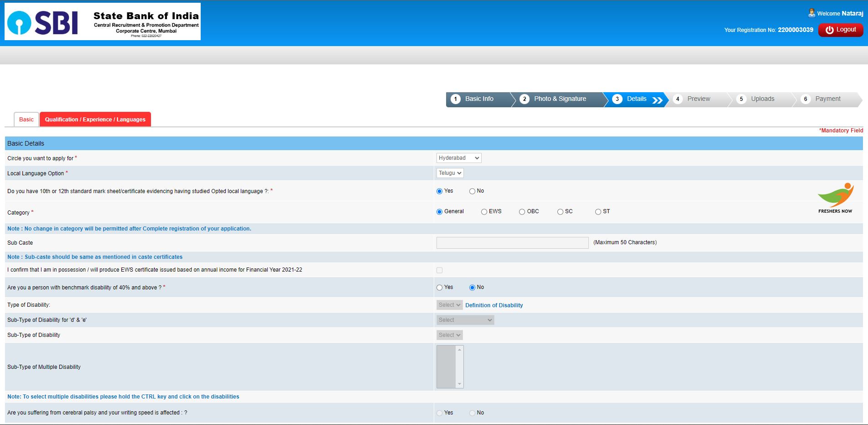This screenshot has width=868, height=425.
Task: Click the registration number 2200003039
Action: [795, 30]
